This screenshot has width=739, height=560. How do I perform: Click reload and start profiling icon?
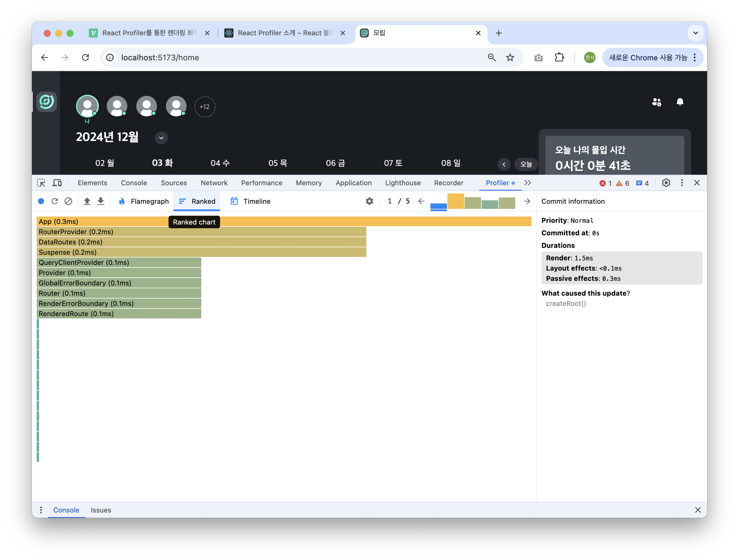[55, 201]
